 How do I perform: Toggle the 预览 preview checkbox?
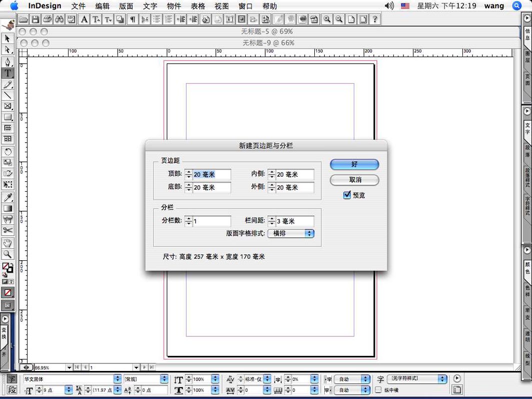tap(347, 195)
